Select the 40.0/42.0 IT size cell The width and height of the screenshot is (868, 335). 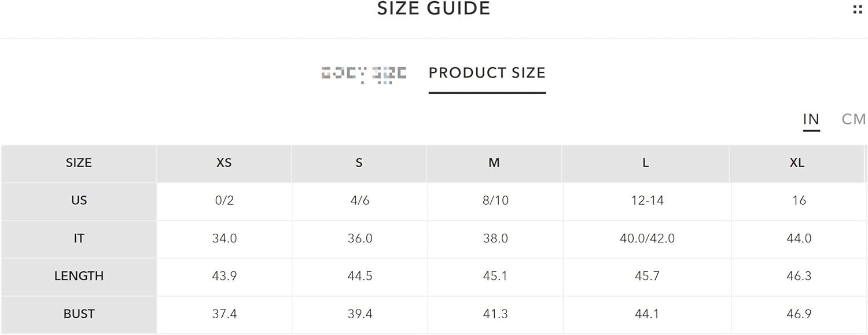pyautogui.click(x=647, y=238)
